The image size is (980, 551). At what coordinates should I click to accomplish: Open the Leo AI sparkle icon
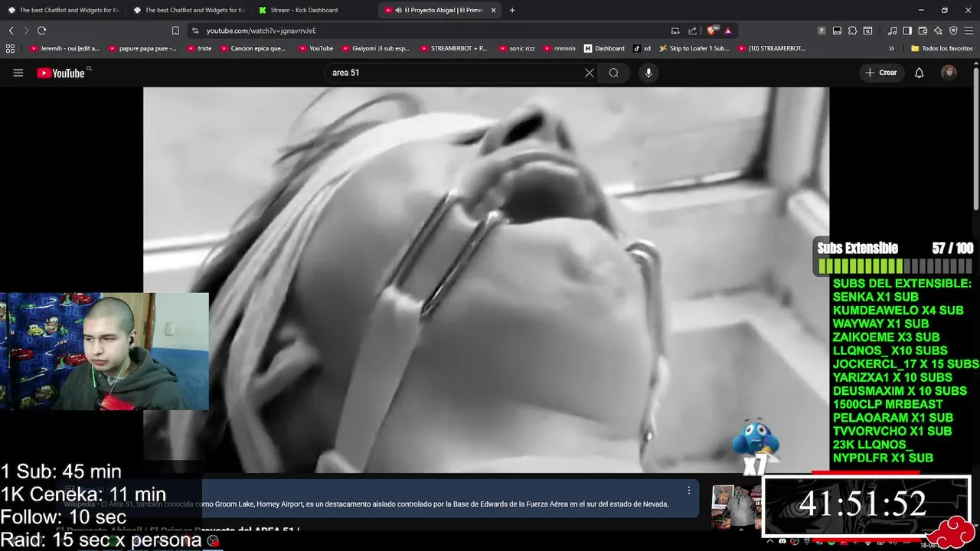(938, 31)
